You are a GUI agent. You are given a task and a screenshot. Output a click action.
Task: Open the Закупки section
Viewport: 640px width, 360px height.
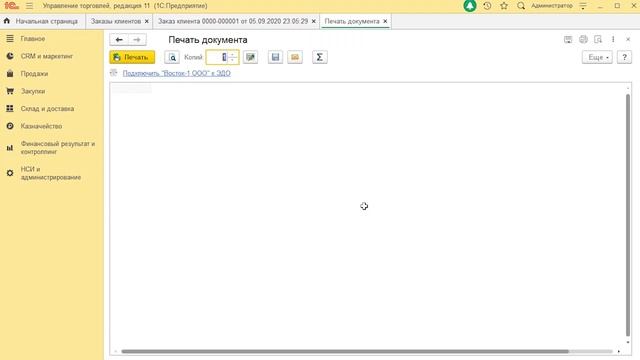point(33,91)
